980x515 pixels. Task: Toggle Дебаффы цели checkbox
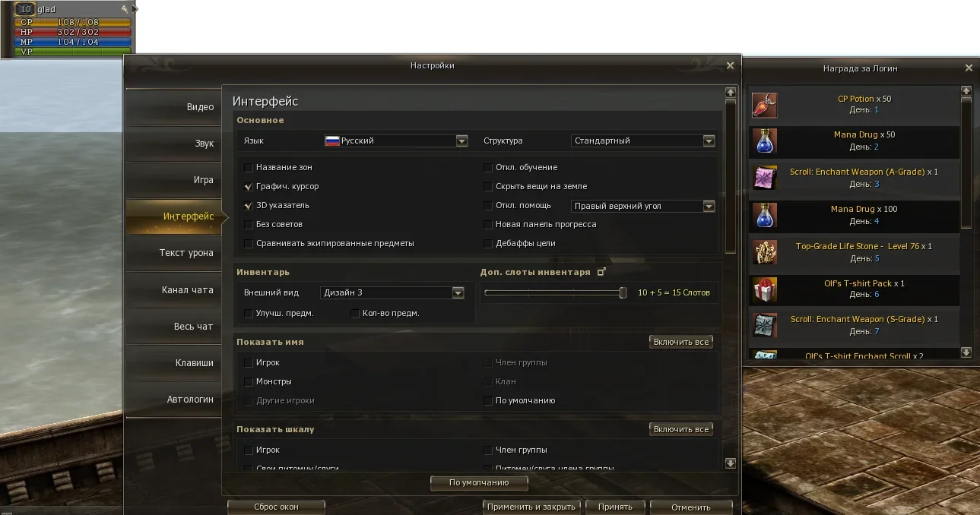488,243
